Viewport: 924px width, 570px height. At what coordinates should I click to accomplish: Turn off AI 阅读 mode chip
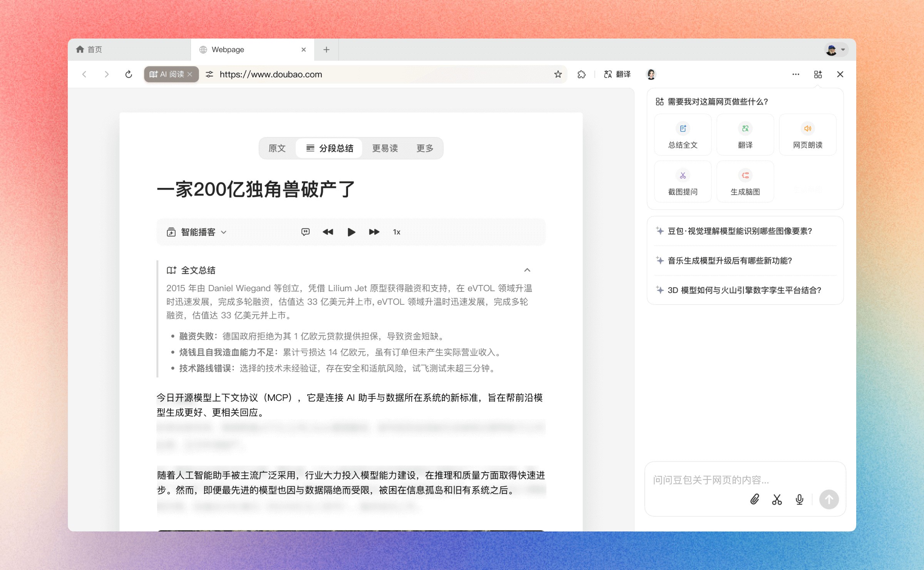(190, 74)
